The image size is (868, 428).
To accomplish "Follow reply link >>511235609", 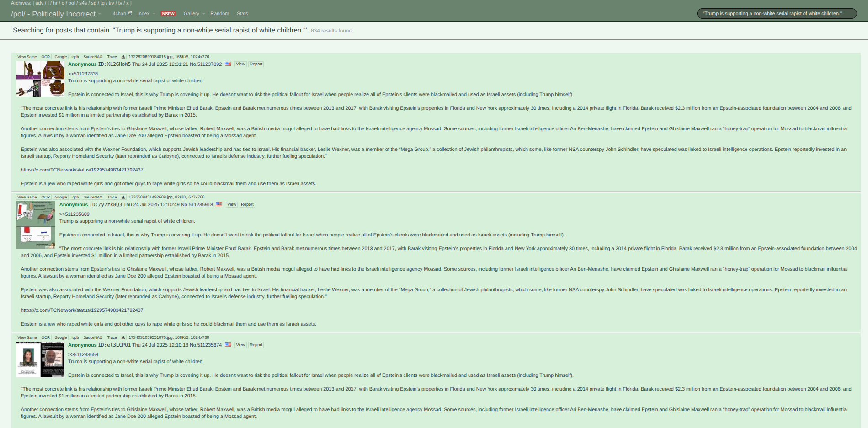I will click(x=75, y=214).
